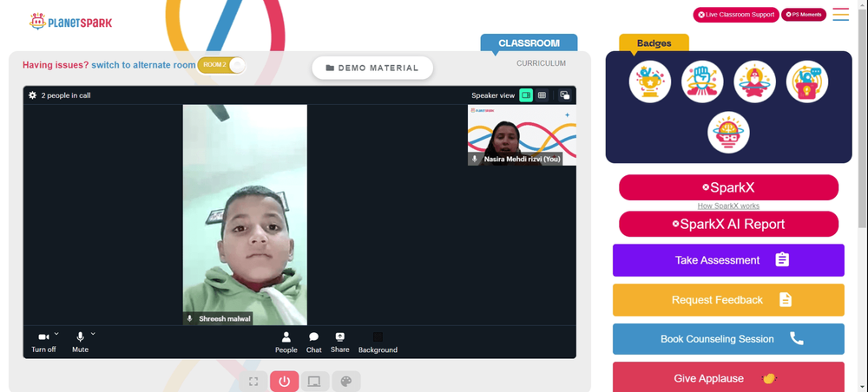Select the raised fist badge

pyautogui.click(x=702, y=82)
